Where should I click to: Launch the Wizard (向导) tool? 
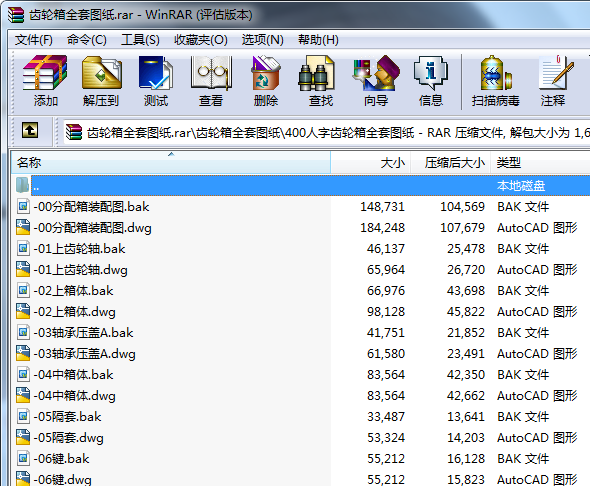[x=376, y=73]
